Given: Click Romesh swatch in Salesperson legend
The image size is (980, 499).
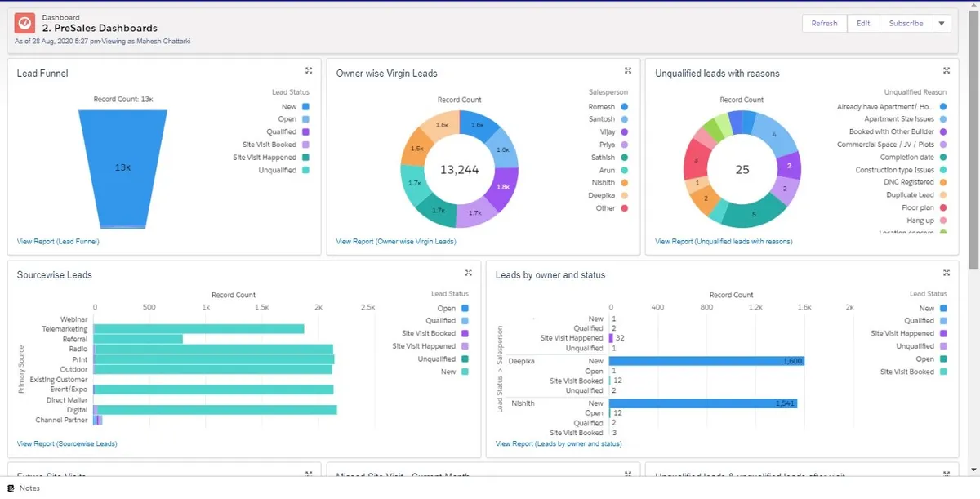Looking at the screenshot, I should [x=624, y=106].
